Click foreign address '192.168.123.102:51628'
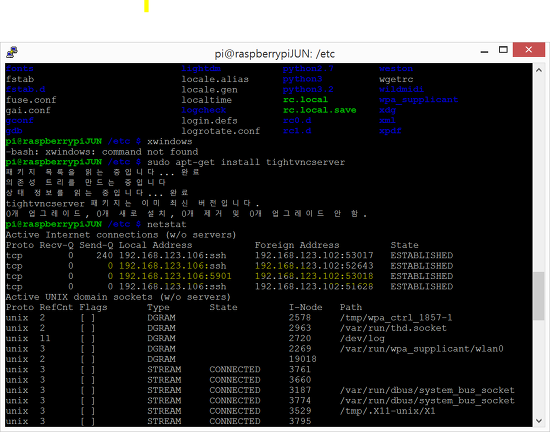The width and height of the screenshot is (550, 432). (x=314, y=287)
